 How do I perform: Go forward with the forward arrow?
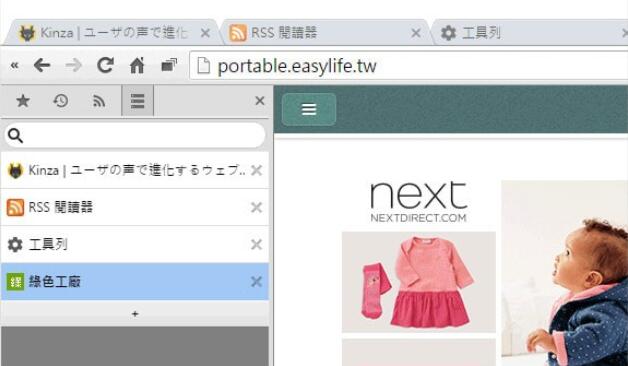coord(73,65)
